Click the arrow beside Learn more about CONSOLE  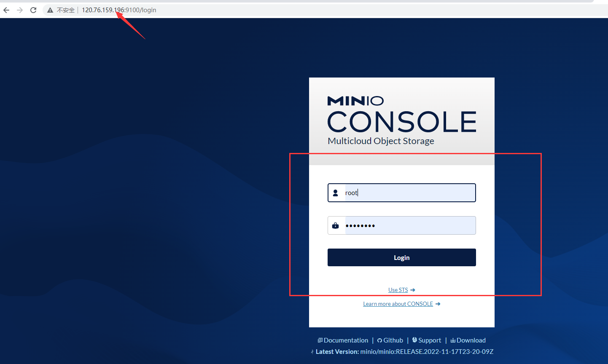click(x=438, y=304)
